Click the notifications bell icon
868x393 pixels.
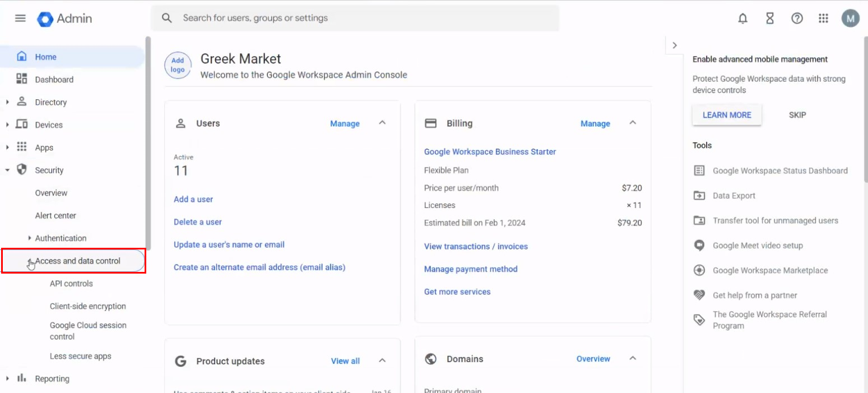(x=742, y=19)
